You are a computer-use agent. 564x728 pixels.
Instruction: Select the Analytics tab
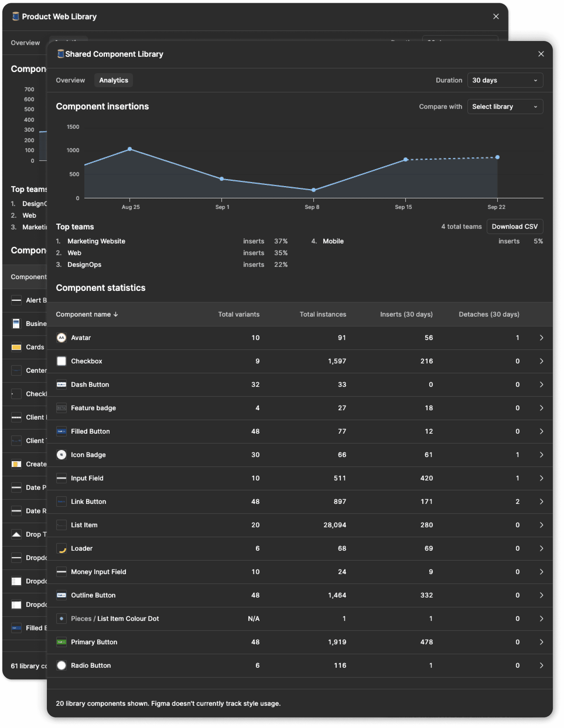point(113,80)
